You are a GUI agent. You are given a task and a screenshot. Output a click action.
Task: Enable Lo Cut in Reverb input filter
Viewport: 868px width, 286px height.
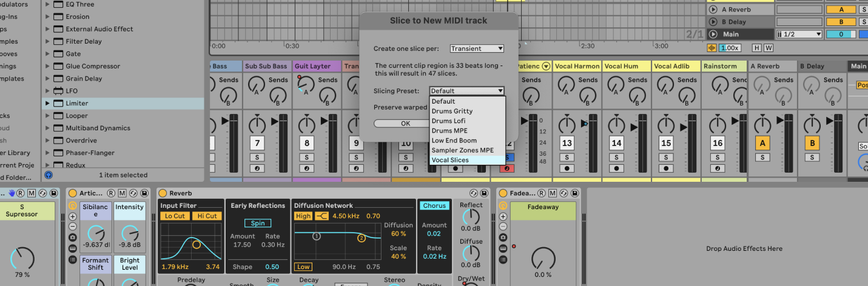(x=175, y=216)
